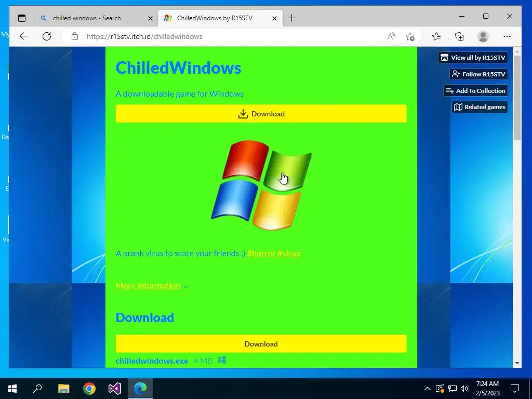The width and height of the screenshot is (532, 399).
Task: Click the chilledwindows.exe file name
Action: click(x=152, y=361)
